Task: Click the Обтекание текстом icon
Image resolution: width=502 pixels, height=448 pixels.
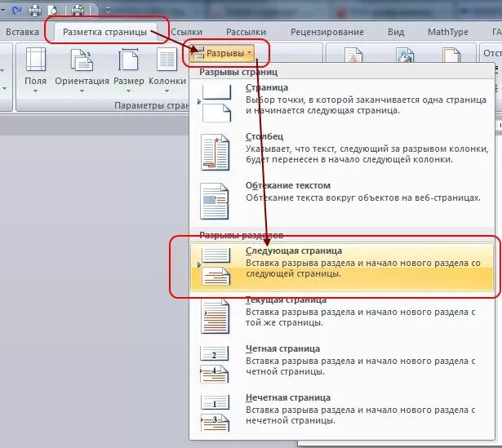Action: coord(214,201)
